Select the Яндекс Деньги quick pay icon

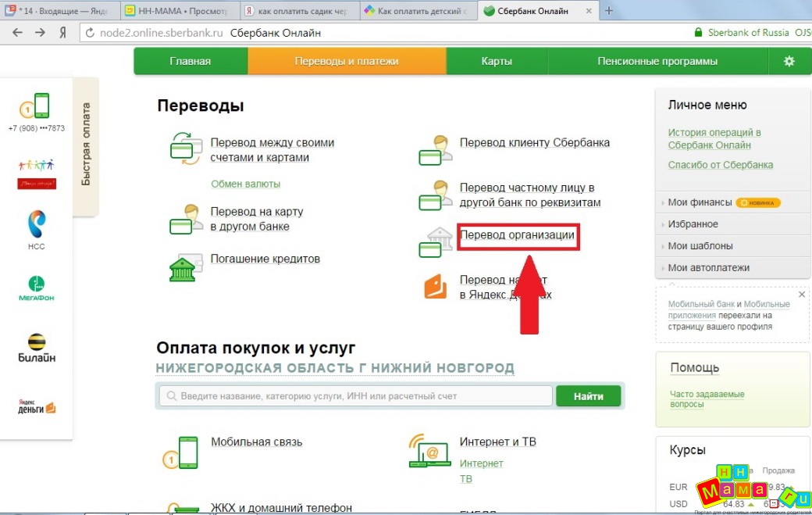36,406
